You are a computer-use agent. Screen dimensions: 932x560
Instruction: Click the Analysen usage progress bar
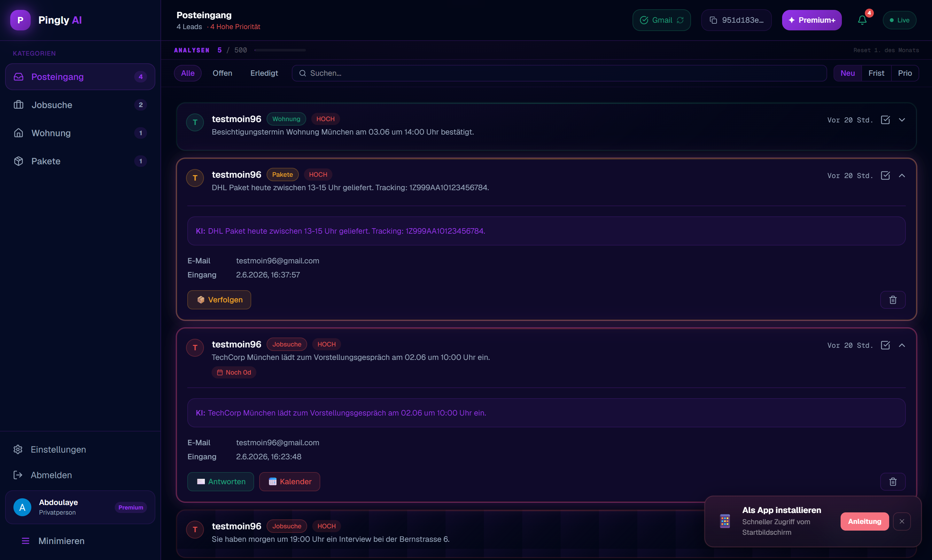(x=280, y=50)
